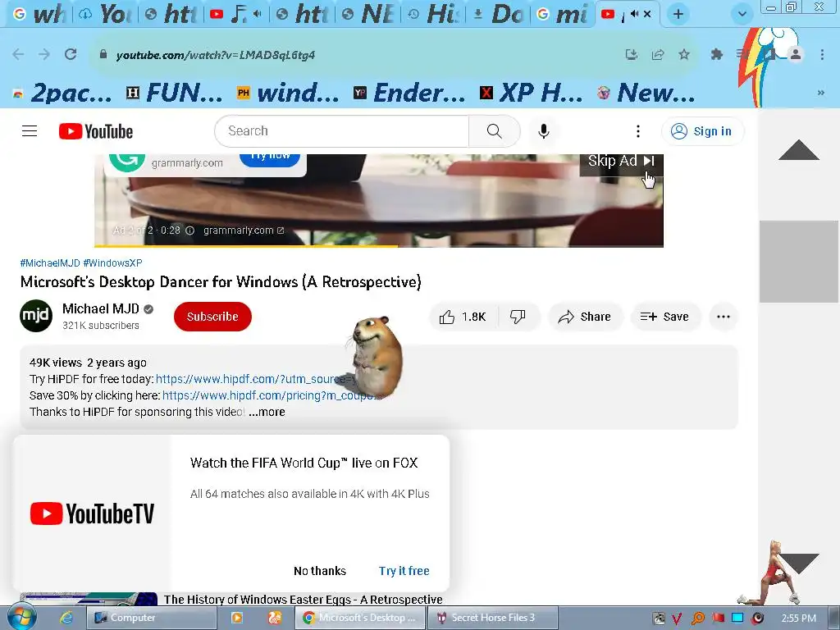
Task: Open Chrome's share this page icon
Action: (658, 55)
